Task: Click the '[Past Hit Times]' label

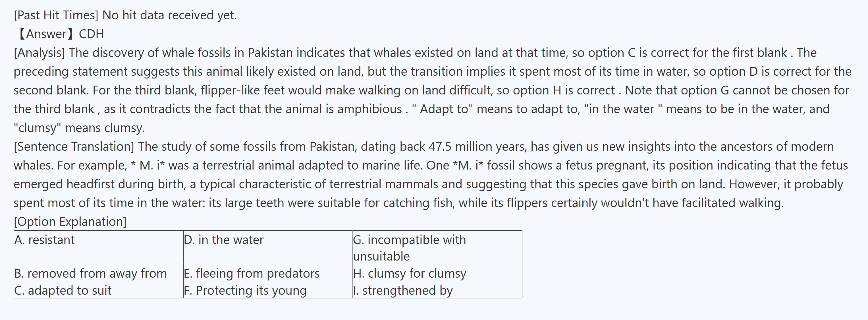Action: [x=56, y=15]
